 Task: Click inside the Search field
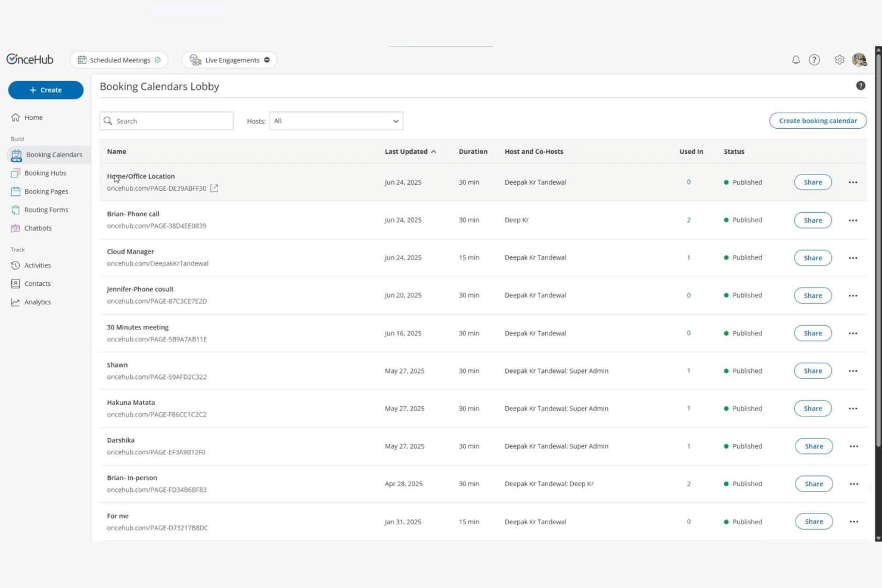(x=166, y=120)
